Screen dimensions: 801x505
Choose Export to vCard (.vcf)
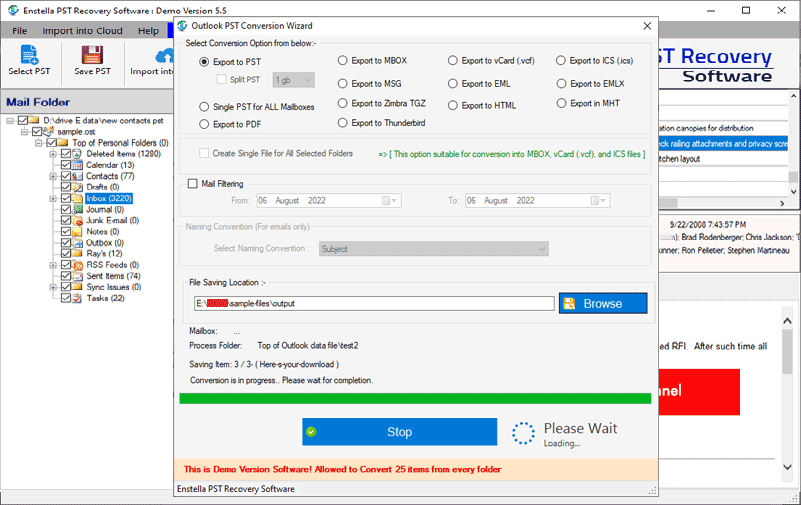[453, 60]
